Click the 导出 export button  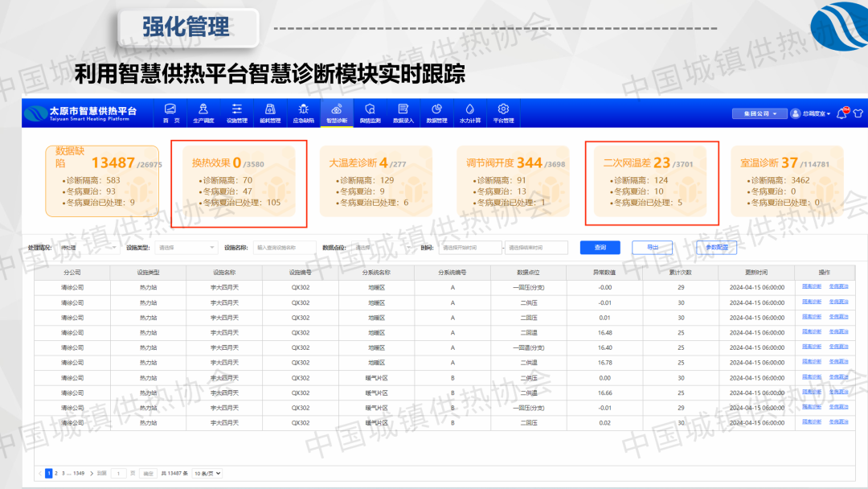click(652, 248)
